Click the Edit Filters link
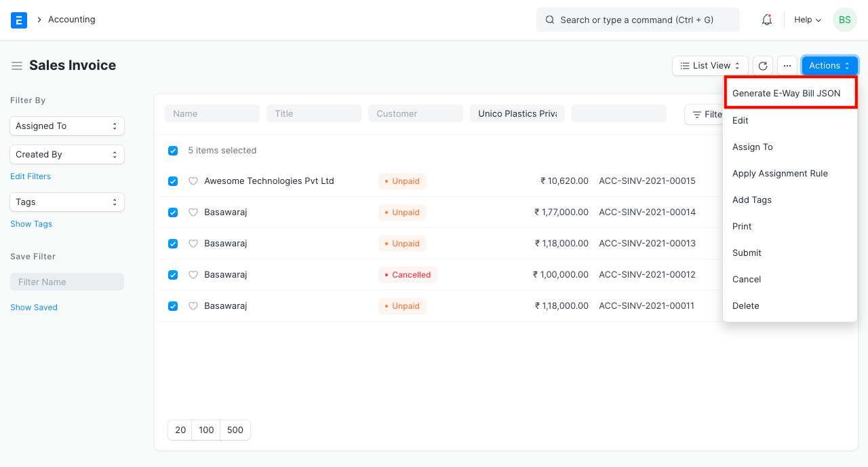Image resolution: width=868 pixels, height=467 pixels. click(x=30, y=176)
